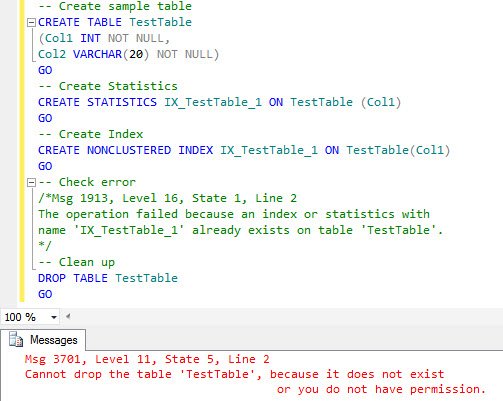Open the 100 % zoom dropdown
The width and height of the screenshot is (503, 401).
[54, 317]
